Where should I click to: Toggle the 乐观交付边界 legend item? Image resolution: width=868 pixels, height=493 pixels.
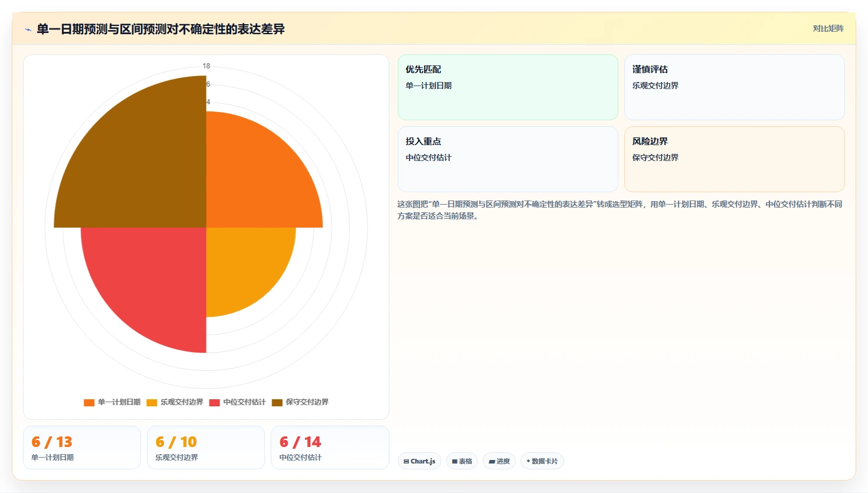pos(175,402)
